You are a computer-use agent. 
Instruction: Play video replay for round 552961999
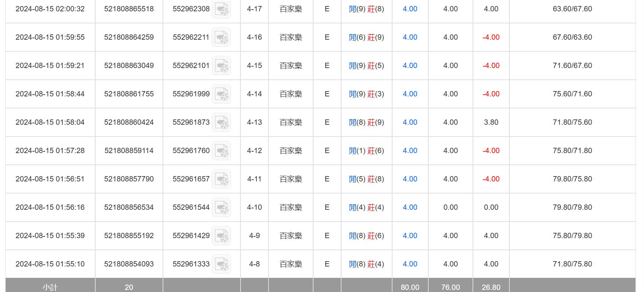click(221, 94)
